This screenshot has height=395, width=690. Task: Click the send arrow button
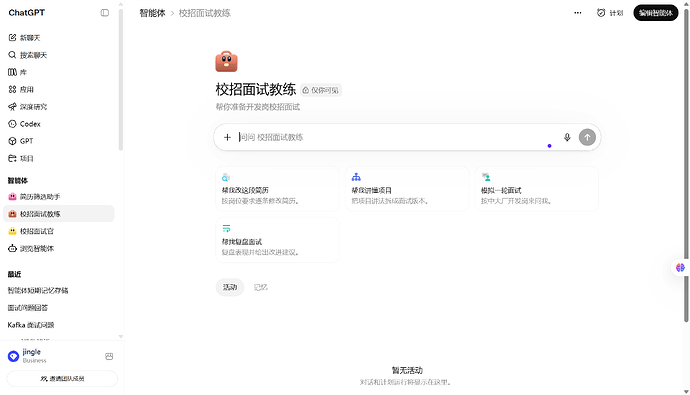587,137
